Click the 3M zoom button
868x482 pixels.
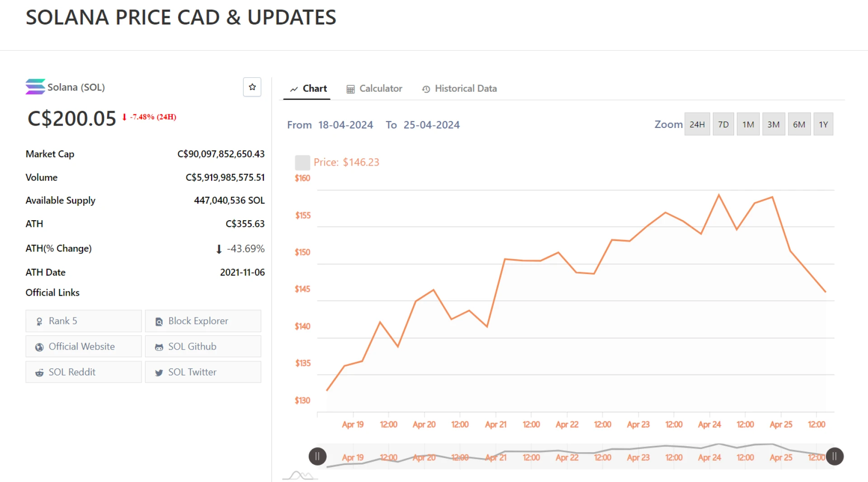(774, 124)
